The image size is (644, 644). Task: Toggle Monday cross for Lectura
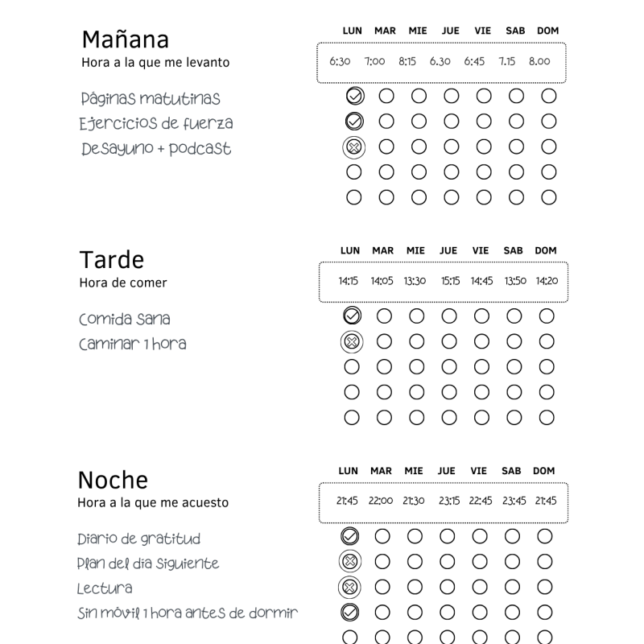[x=349, y=588]
